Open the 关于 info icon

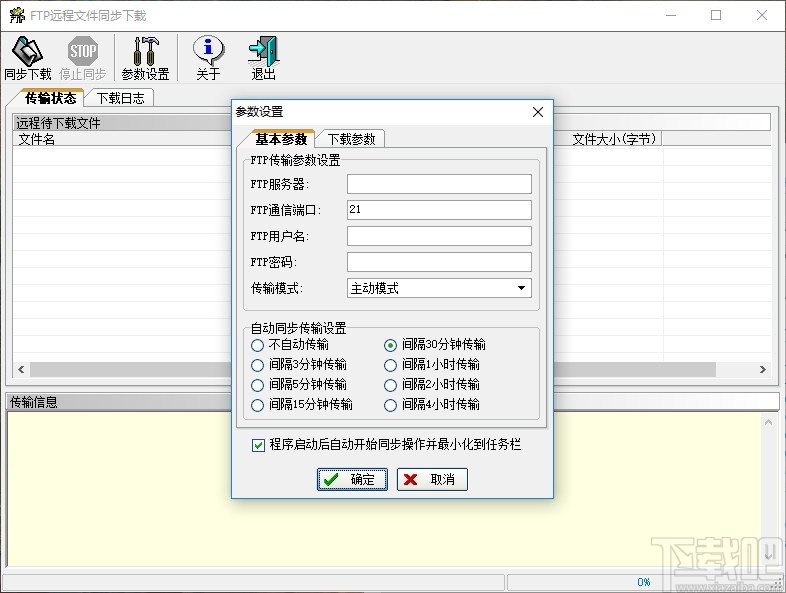pyautogui.click(x=208, y=58)
